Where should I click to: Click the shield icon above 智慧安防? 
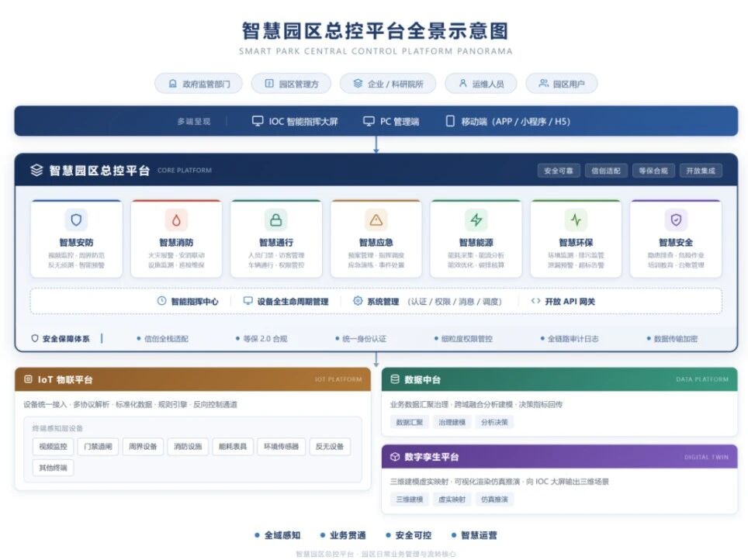(76, 220)
